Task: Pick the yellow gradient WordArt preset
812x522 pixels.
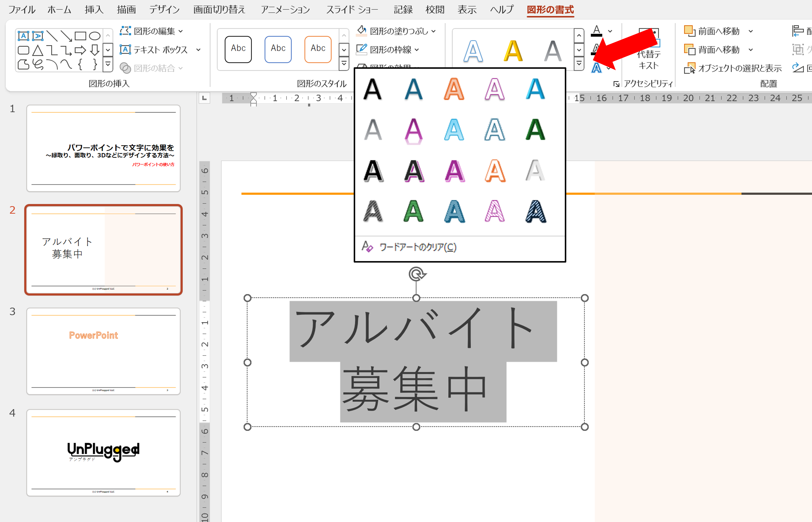Action: [513, 51]
